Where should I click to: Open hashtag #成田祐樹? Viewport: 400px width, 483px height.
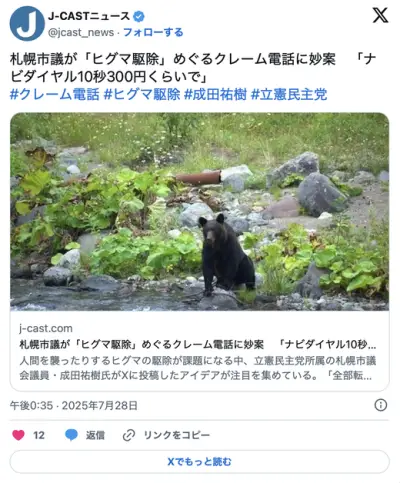pos(215,94)
